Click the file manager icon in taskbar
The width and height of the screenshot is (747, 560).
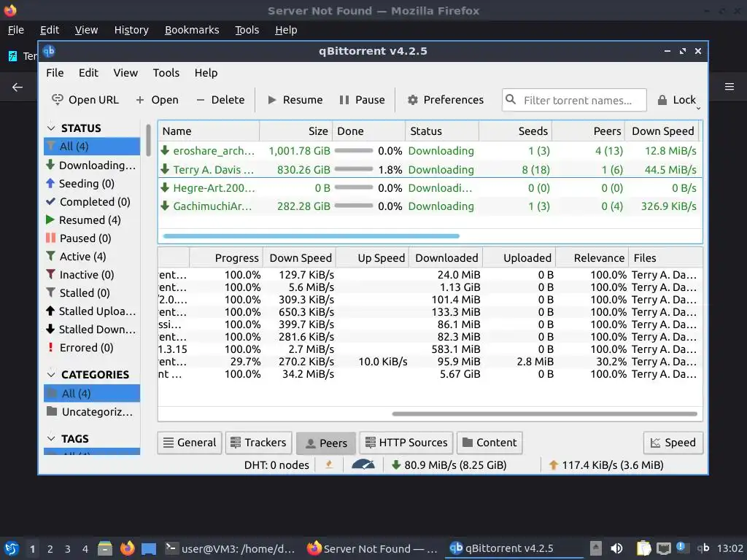coord(105,548)
